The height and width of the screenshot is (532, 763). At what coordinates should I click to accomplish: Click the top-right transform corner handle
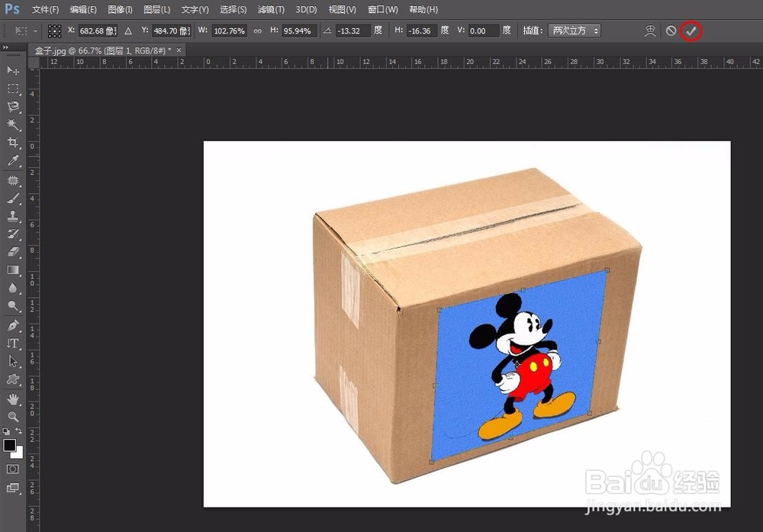(607, 269)
